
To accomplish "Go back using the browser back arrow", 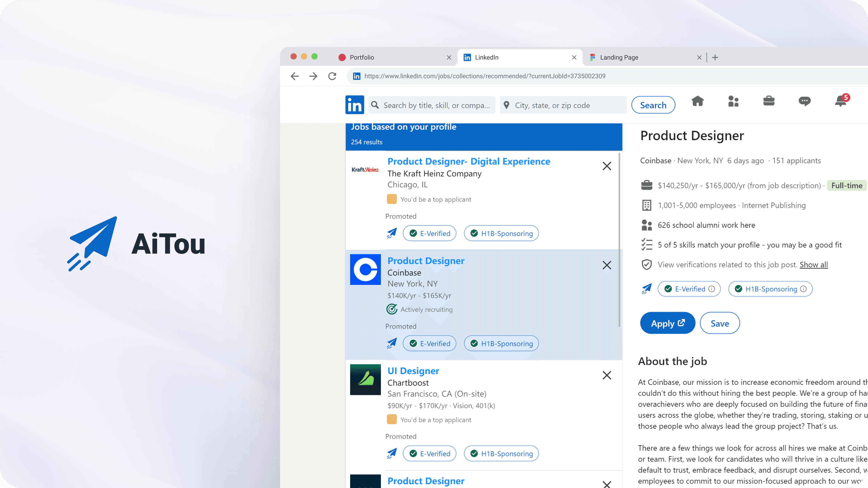I will point(295,76).
